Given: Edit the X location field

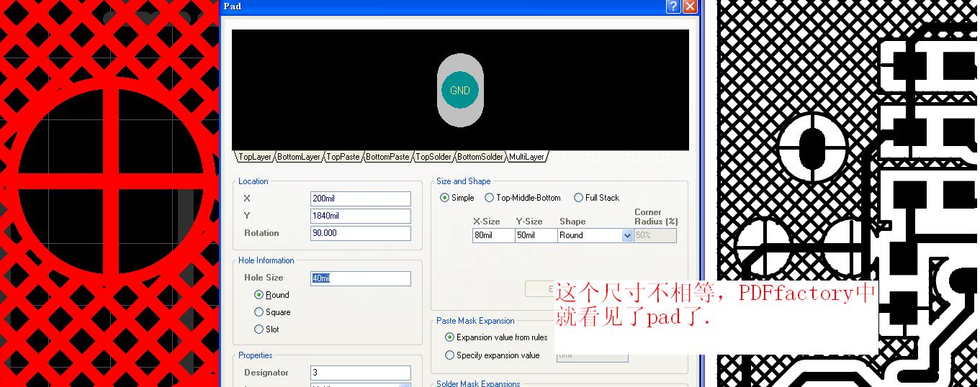Looking at the screenshot, I should [x=361, y=199].
